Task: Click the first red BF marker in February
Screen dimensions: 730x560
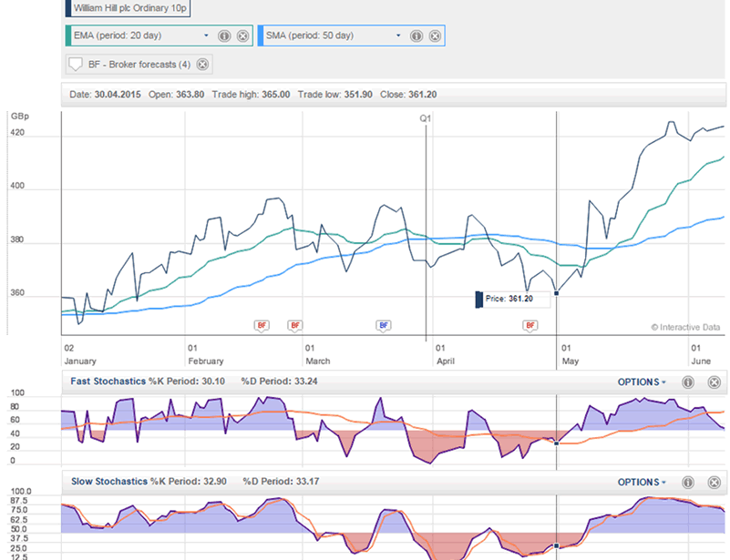Action: tap(262, 324)
